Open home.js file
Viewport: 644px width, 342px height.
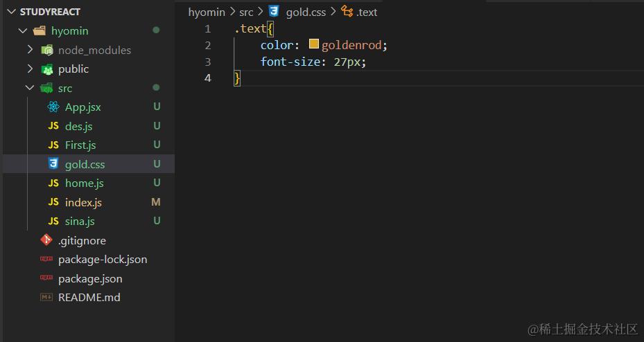pyautogui.click(x=85, y=183)
